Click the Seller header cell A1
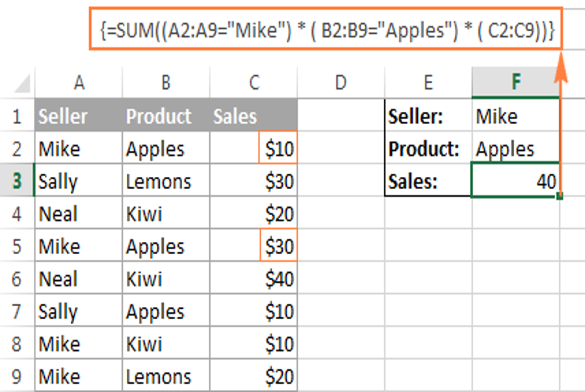Screen dimensions: 585x392 tap(79, 116)
